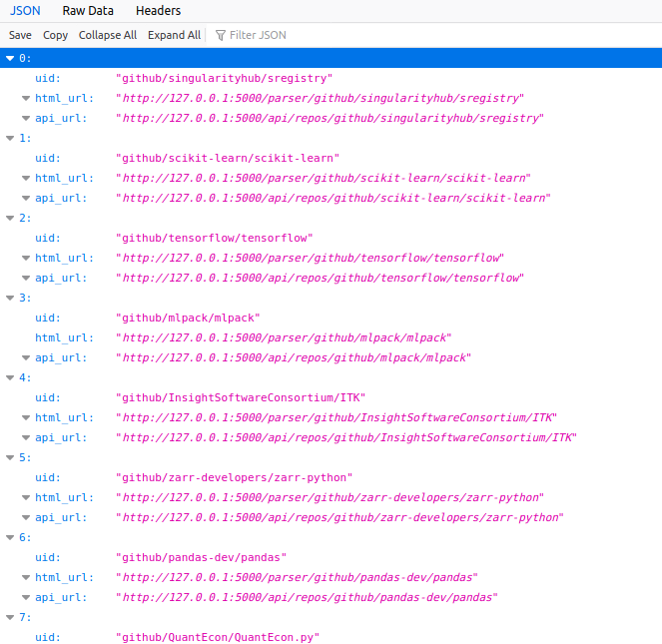The width and height of the screenshot is (662, 644).
Task: Collapse array item 1
Action: [10, 138]
